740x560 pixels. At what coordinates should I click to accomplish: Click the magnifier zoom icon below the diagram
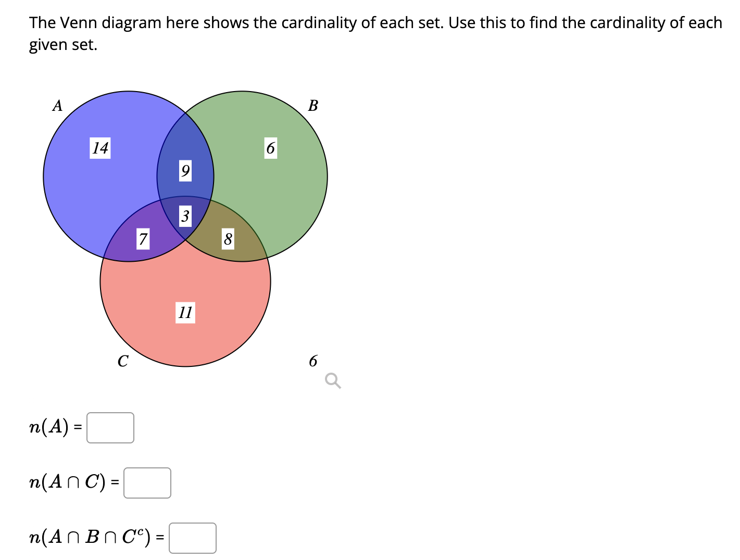point(332,381)
